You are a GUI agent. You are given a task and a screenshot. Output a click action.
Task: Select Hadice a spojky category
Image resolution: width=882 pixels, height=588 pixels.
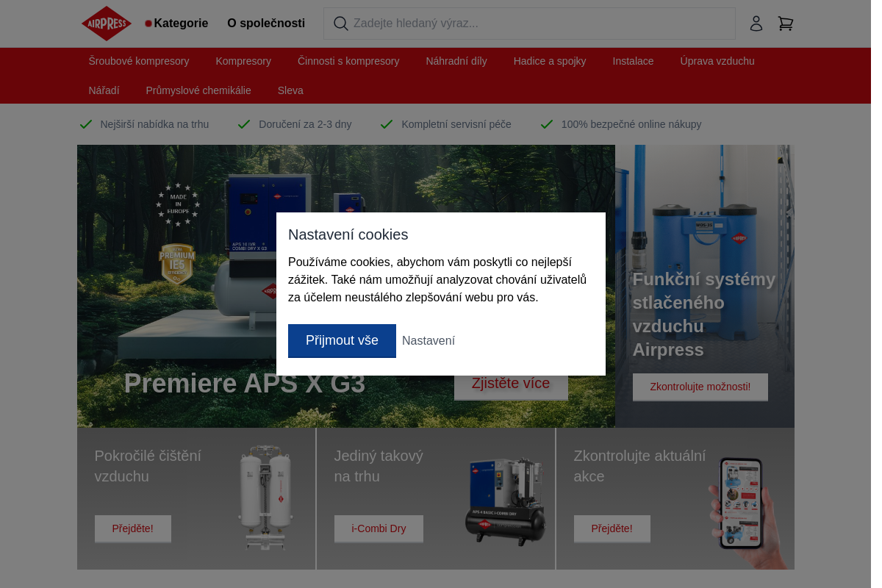550,61
